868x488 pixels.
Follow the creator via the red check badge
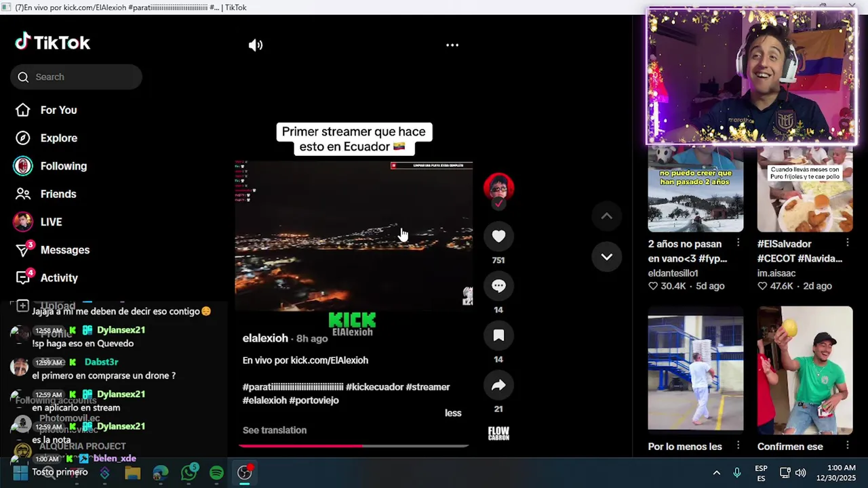click(498, 203)
